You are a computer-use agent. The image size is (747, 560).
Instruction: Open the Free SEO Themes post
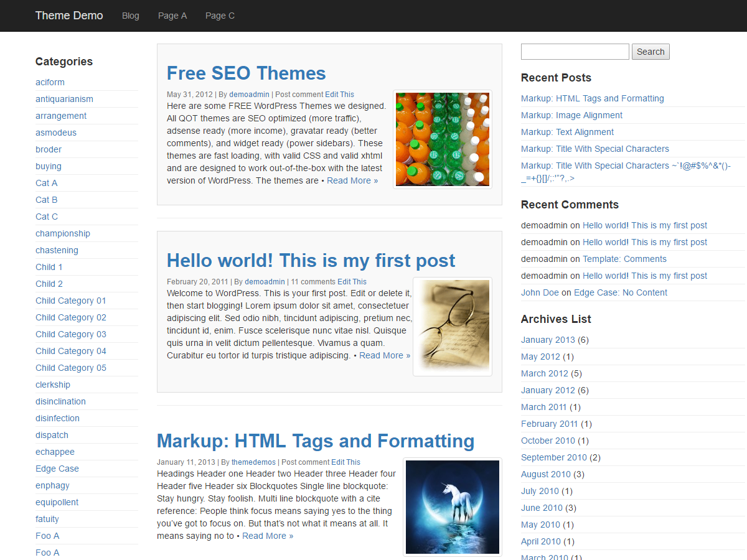pyautogui.click(x=246, y=73)
